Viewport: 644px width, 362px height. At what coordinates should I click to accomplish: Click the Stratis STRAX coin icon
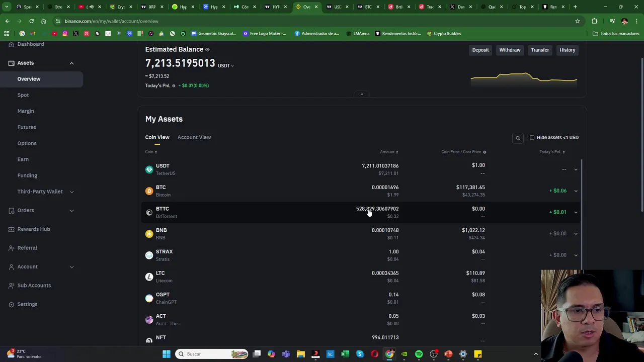[149, 255]
